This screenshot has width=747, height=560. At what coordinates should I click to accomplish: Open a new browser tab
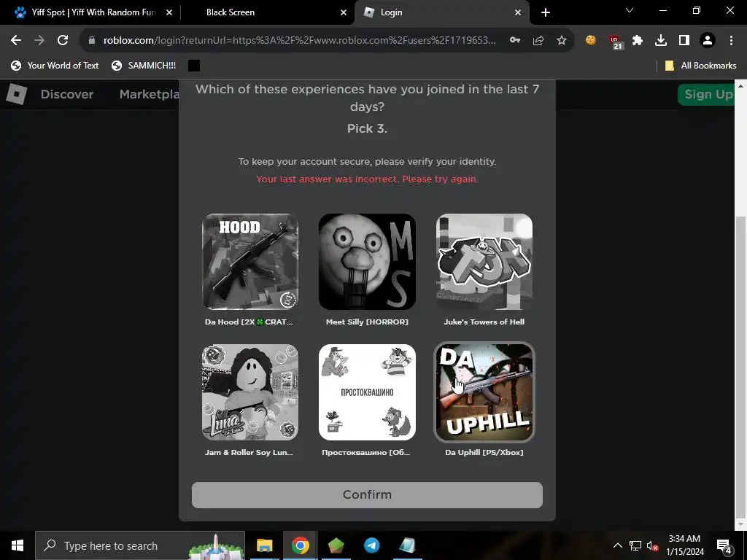click(x=546, y=12)
